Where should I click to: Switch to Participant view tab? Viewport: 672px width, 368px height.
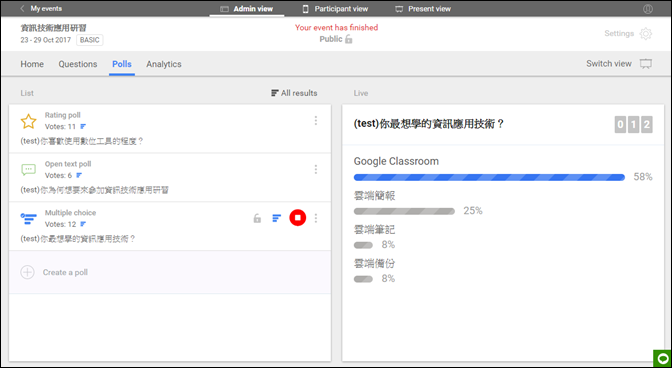(335, 9)
